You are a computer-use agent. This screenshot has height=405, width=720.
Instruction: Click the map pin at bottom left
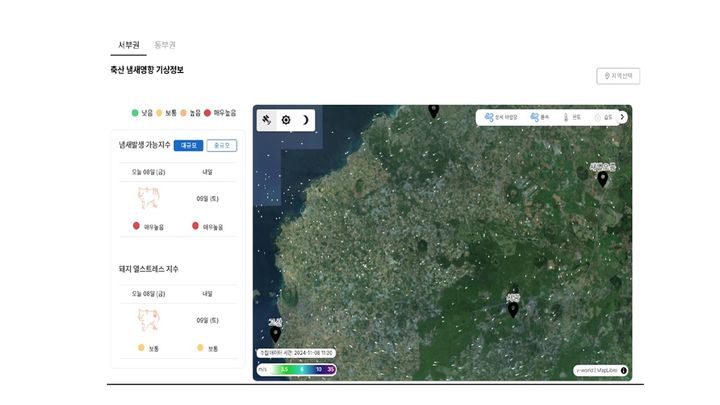pyautogui.click(x=275, y=334)
